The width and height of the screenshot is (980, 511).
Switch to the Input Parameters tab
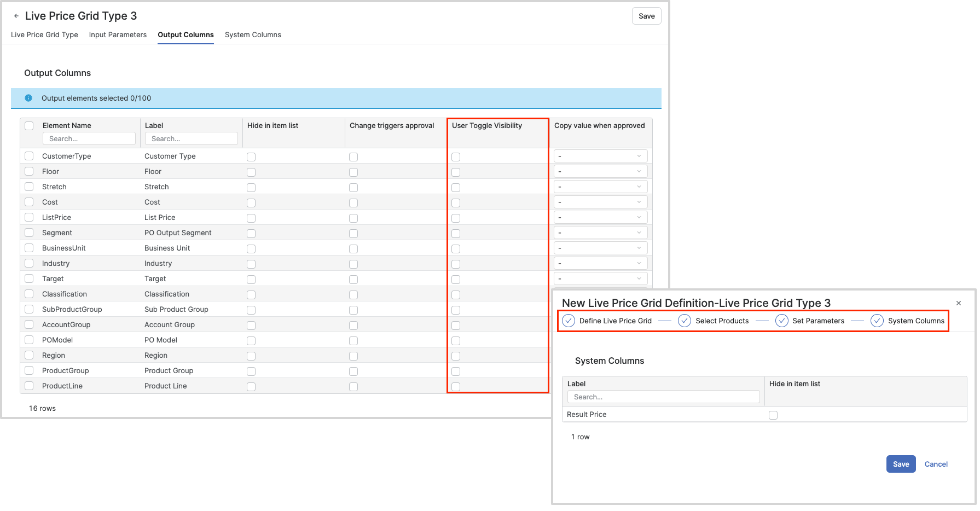click(x=118, y=34)
